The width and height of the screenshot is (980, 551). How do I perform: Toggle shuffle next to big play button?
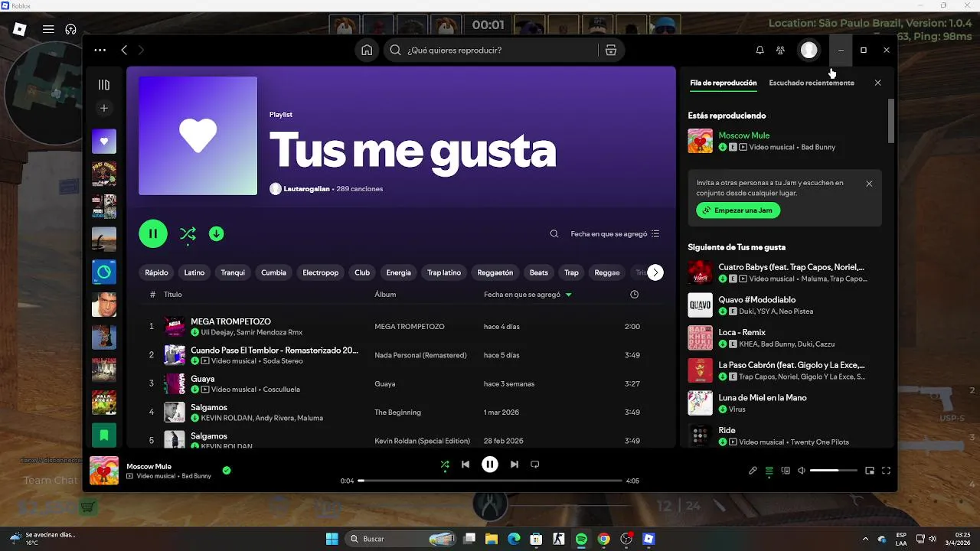[x=188, y=234]
